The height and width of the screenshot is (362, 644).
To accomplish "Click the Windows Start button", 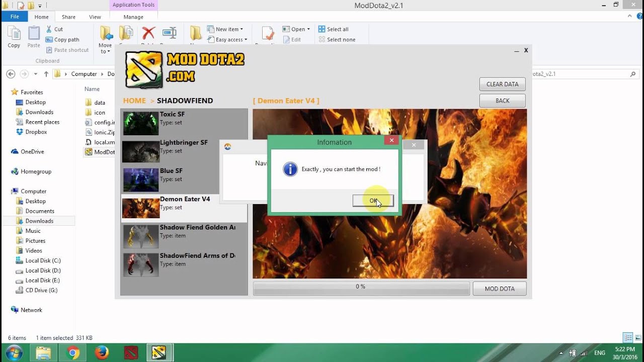I will tap(14, 352).
